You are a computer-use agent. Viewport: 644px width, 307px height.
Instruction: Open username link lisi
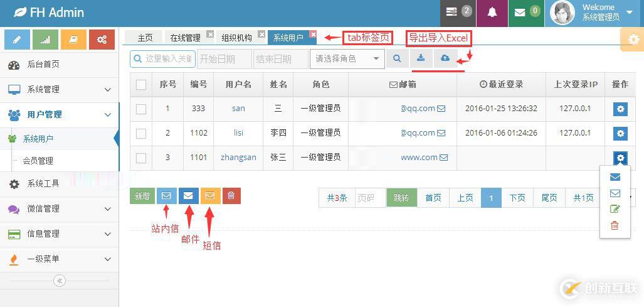click(x=238, y=132)
